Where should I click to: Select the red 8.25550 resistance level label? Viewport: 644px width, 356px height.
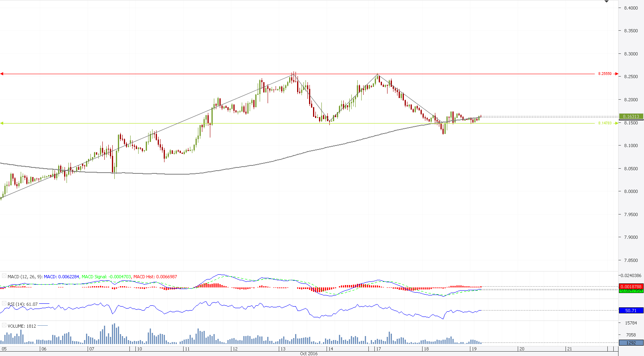605,74
